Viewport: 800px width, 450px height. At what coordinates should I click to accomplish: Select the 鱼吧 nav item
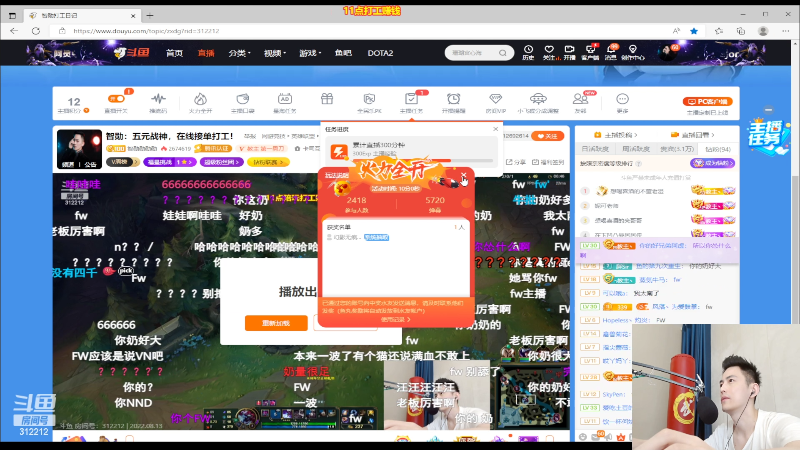[343, 53]
